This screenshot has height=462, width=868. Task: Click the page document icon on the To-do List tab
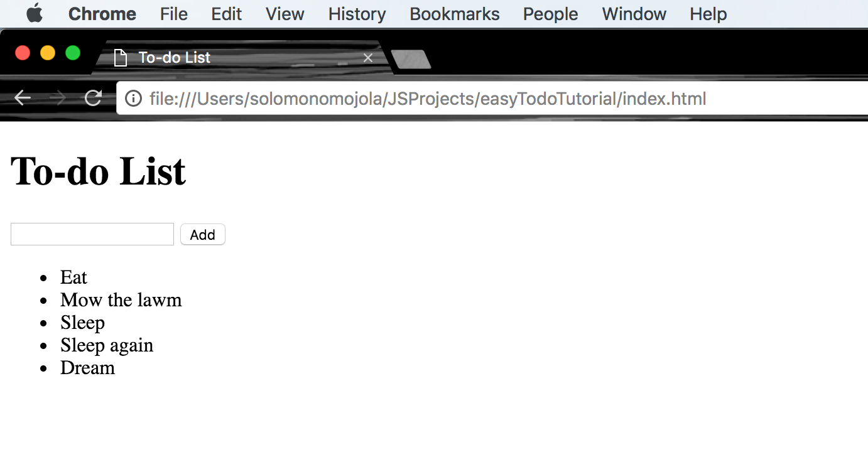point(120,57)
